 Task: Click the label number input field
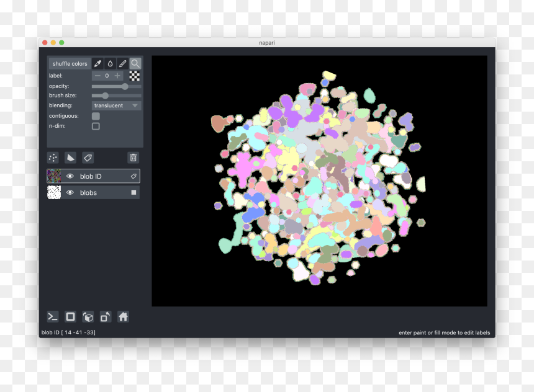107,76
